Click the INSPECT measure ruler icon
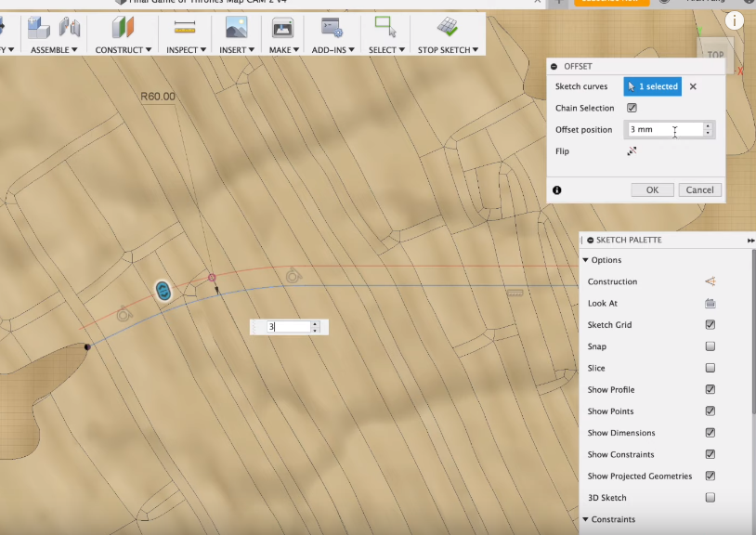This screenshot has width=756, height=535. [185, 27]
